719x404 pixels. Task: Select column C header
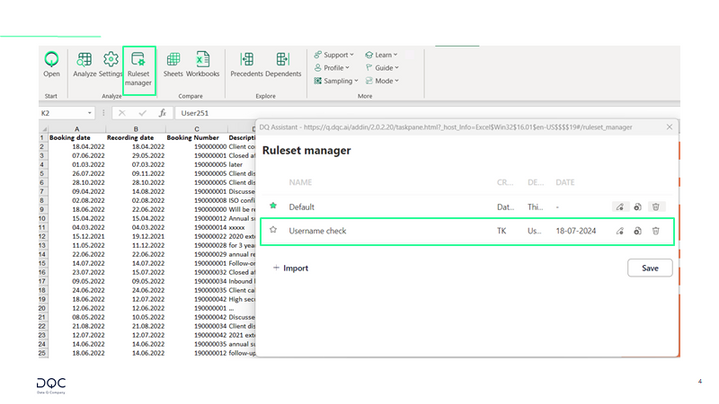coord(197,129)
